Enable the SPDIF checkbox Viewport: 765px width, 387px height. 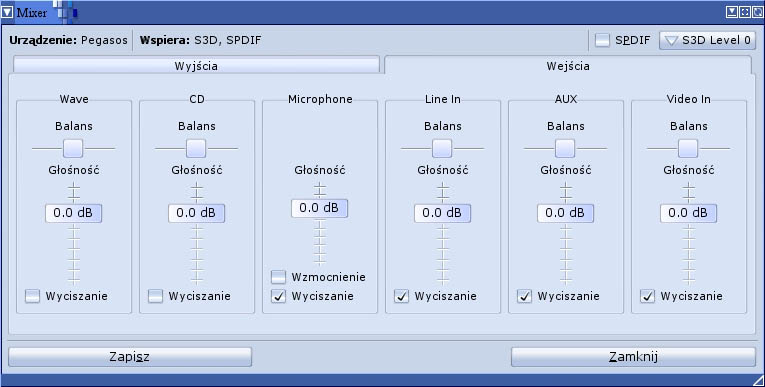602,41
